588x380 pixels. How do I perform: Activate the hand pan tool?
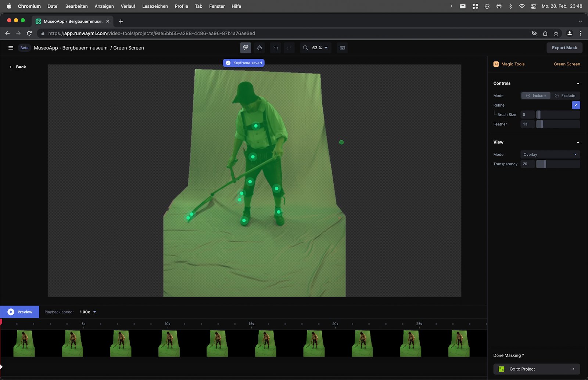(x=259, y=48)
